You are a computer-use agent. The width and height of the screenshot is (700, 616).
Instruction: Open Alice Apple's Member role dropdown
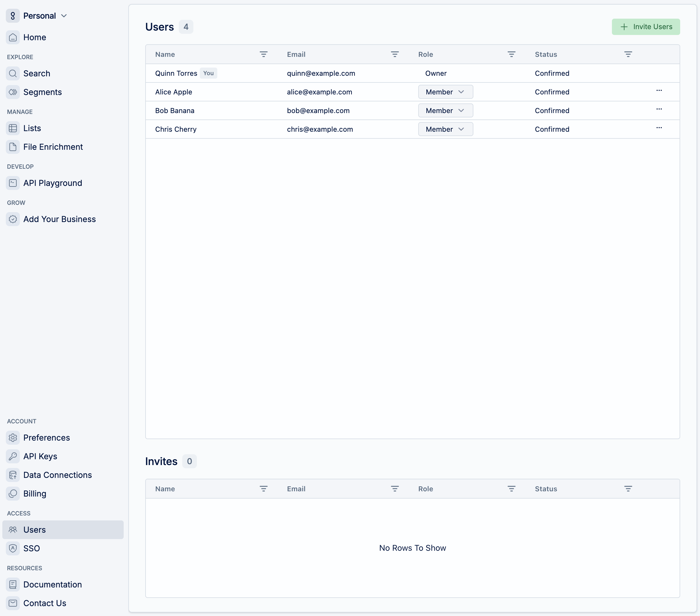(x=445, y=92)
